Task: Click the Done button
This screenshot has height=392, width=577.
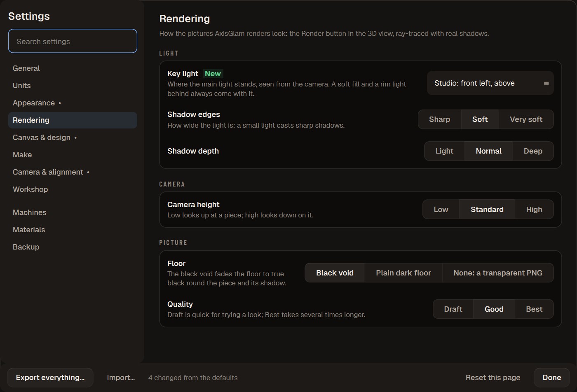Action: 552,378
